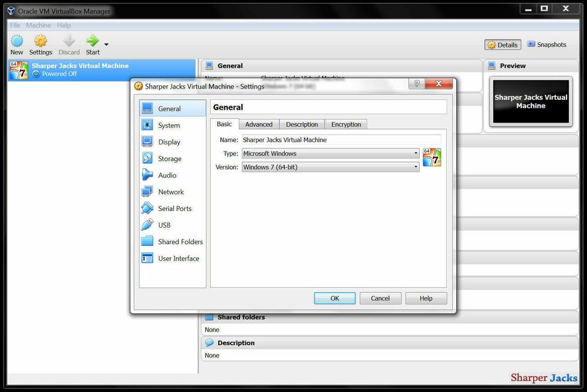The image size is (587, 392).
Task: Open the Machine menu
Action: click(38, 25)
